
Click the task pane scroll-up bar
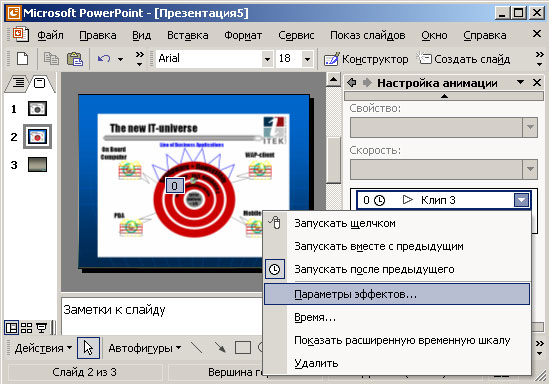(444, 96)
